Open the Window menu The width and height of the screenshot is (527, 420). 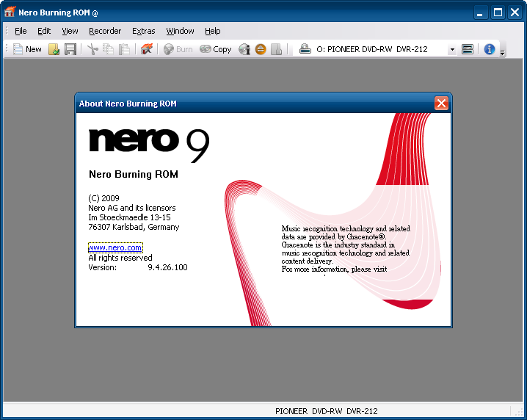(180, 31)
